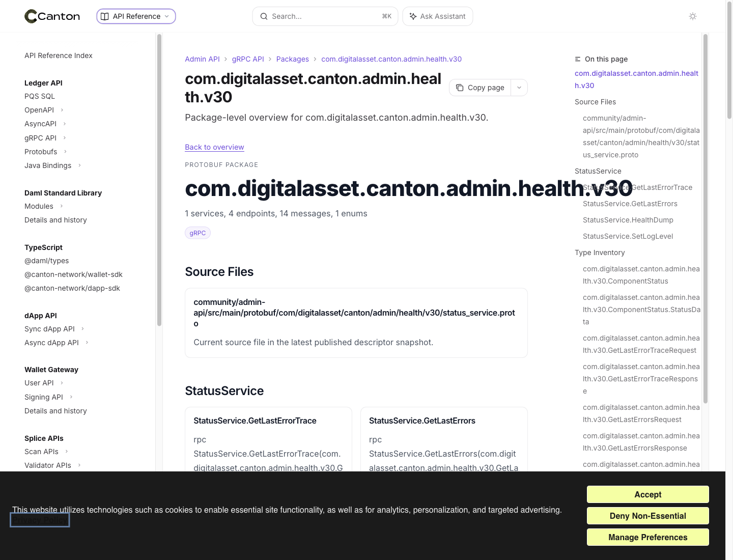Jump to StatusService.GetLastErrors in outline

[630, 204]
